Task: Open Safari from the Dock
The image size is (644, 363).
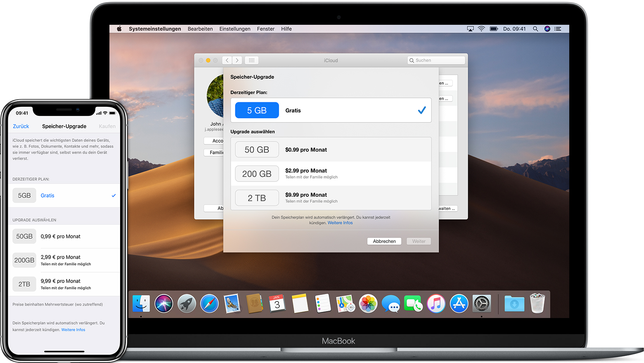Action: 209,304
